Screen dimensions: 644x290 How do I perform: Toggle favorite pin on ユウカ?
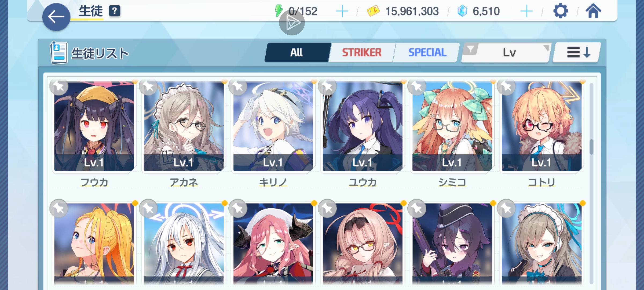coord(327,87)
